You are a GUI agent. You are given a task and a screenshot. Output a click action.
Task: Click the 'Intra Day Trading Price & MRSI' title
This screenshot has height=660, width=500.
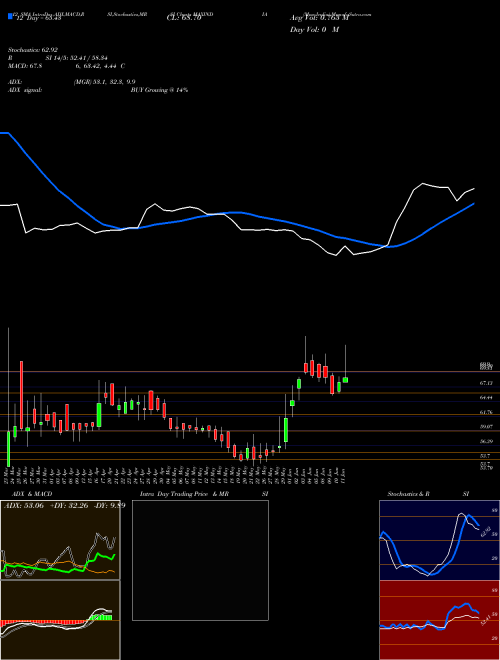coord(204,494)
